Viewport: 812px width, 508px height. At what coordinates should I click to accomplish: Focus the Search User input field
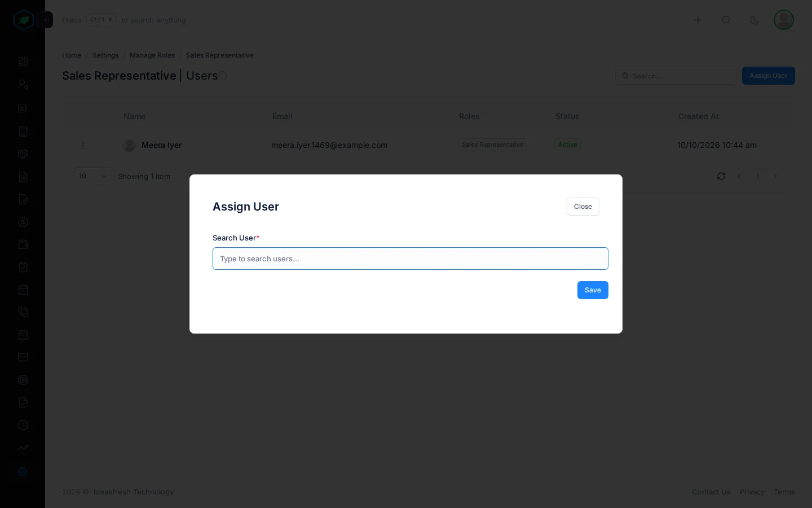[x=411, y=259]
